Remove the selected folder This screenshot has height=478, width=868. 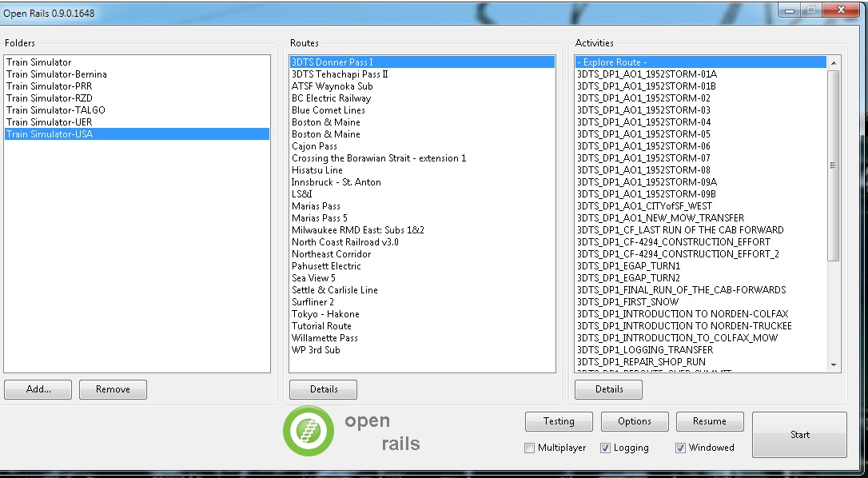[x=113, y=389]
